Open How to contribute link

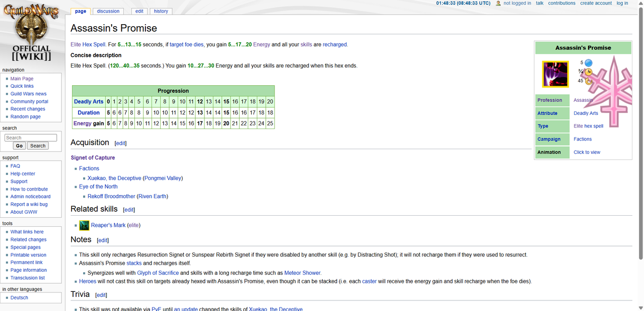tap(29, 189)
